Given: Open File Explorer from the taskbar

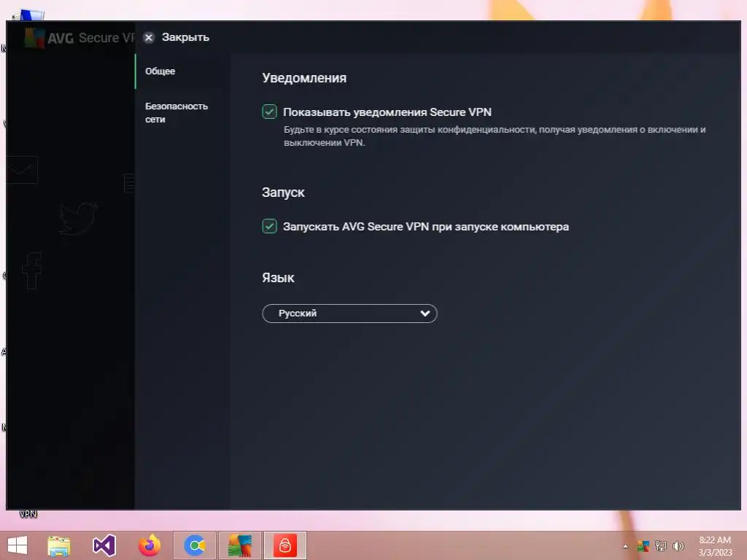Looking at the screenshot, I should (x=59, y=545).
